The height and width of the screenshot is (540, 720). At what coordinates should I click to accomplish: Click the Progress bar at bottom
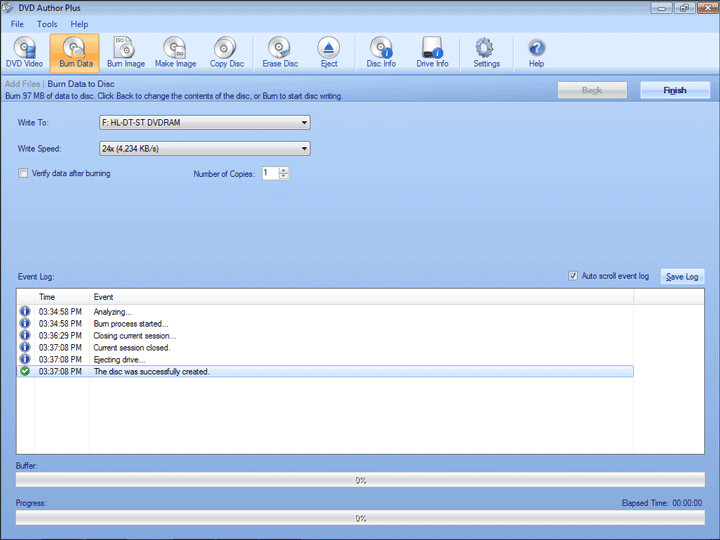pos(360,518)
